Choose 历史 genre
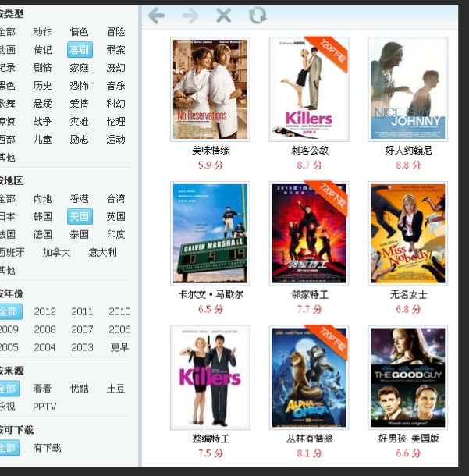Viewport: 469px width, 476px height. pyautogui.click(x=42, y=86)
